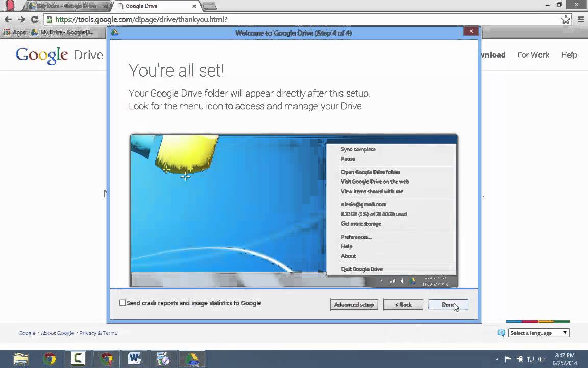Enable sending crash reports to Google

coord(122,303)
